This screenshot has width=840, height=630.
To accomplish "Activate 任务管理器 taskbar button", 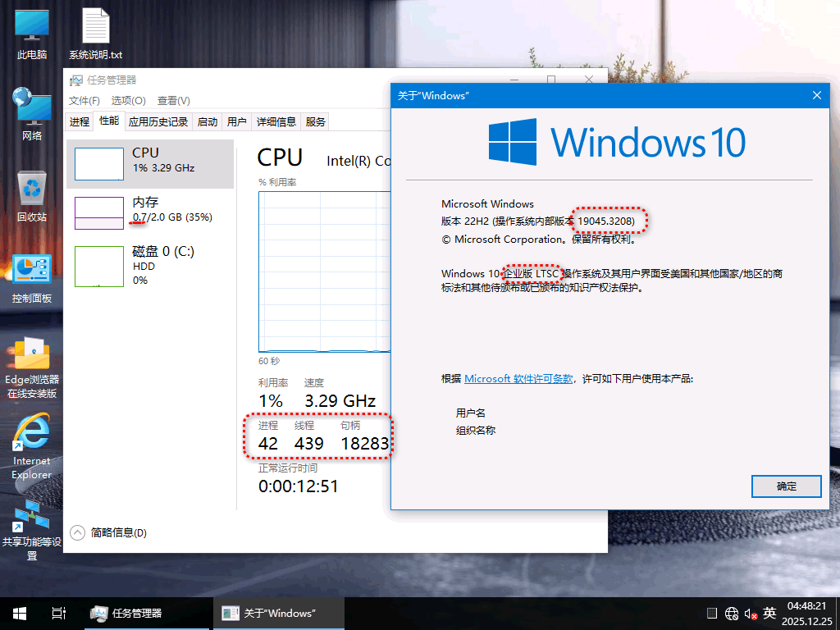I will coord(147,614).
